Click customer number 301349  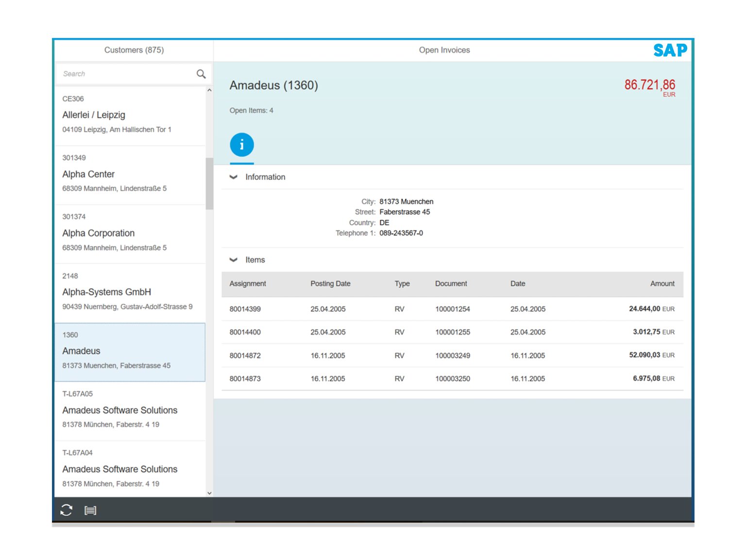point(74,158)
